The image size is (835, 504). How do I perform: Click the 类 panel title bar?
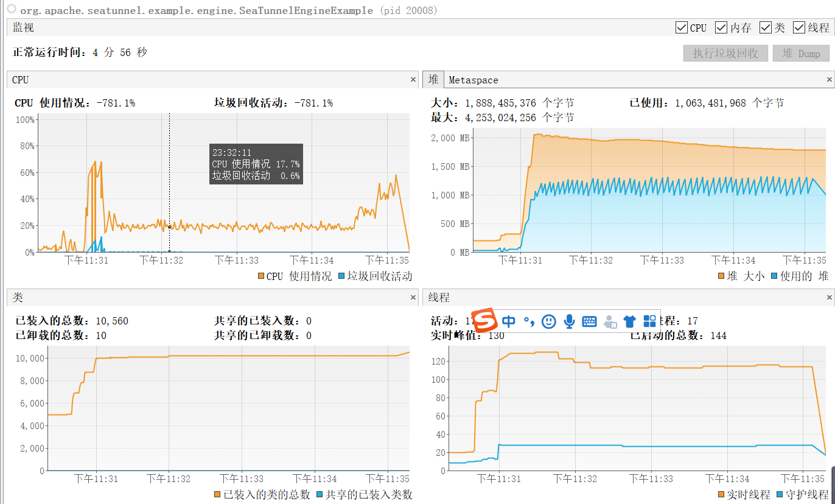click(x=212, y=298)
